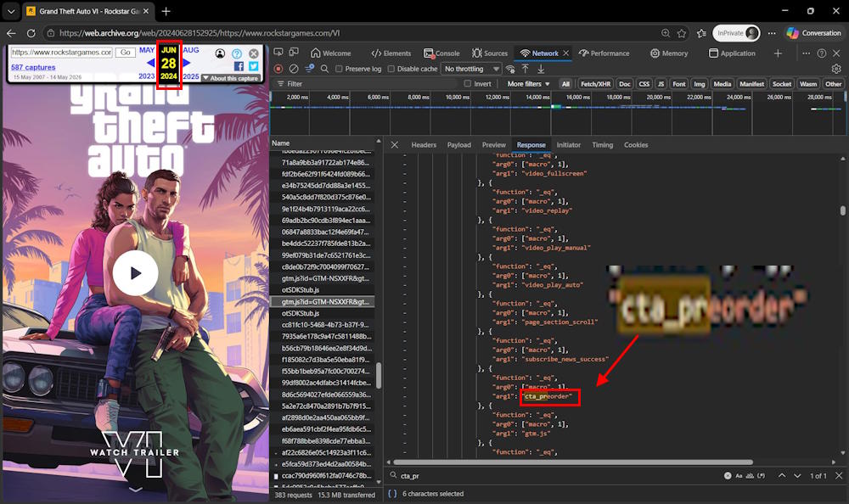Go to previous capture blue arrow
The width and height of the screenshot is (849, 504).
click(151, 63)
